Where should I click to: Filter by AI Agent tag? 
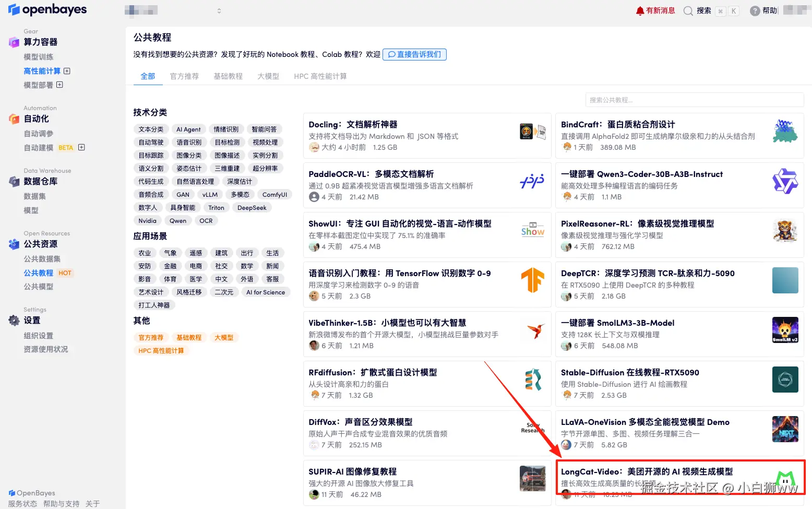(188, 129)
